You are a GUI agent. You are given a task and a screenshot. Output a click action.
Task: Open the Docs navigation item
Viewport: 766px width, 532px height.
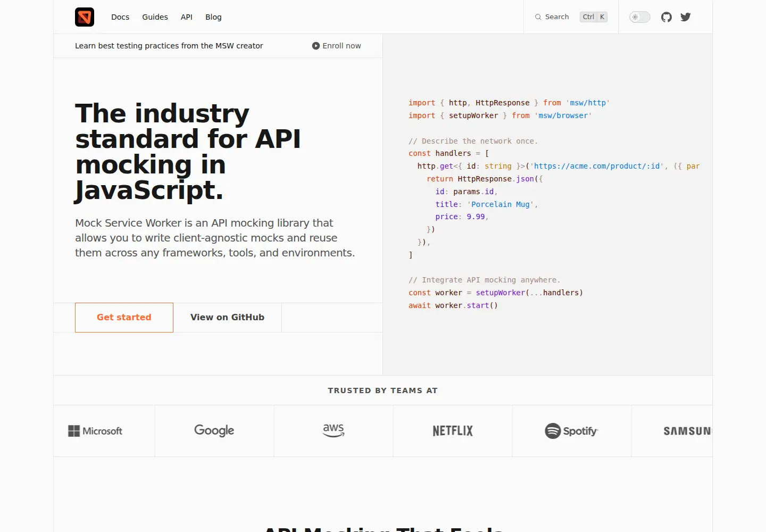[x=120, y=17]
